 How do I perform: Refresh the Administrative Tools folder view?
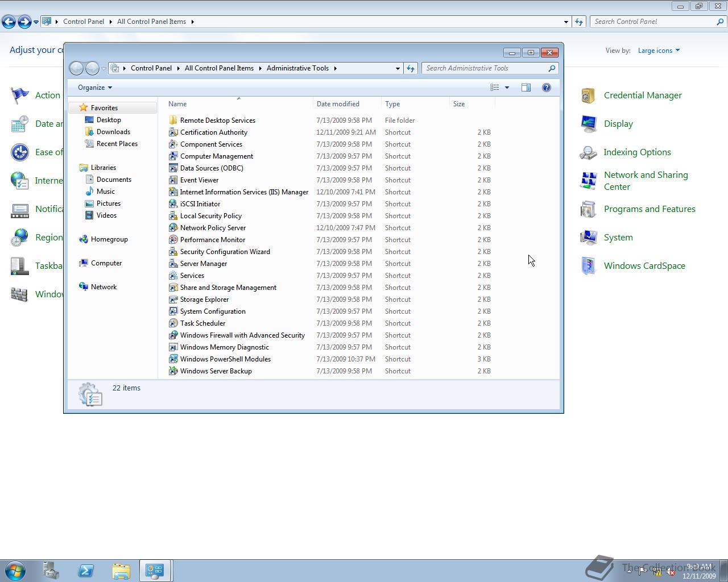click(x=411, y=68)
